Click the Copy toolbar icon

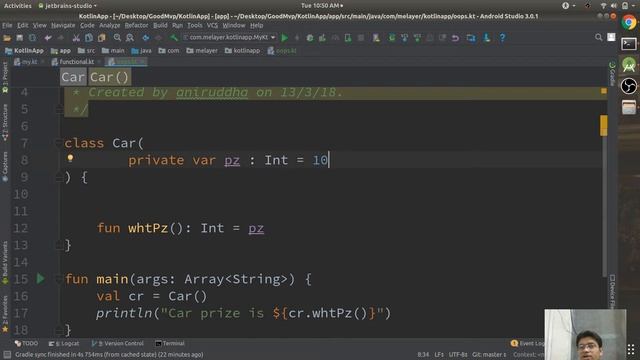coord(89,38)
